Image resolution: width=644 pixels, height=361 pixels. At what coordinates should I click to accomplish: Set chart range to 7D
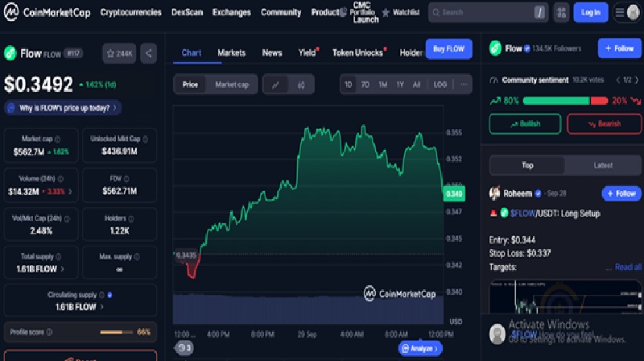[365, 84]
